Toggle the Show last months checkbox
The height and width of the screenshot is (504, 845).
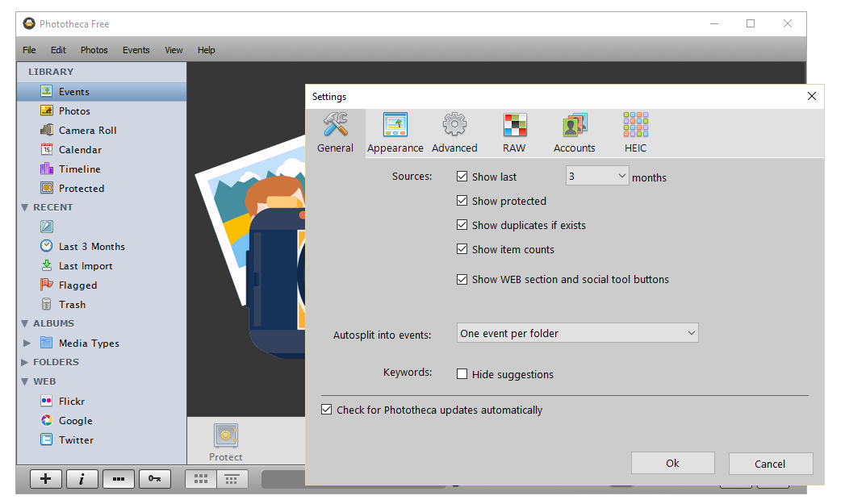click(x=462, y=177)
